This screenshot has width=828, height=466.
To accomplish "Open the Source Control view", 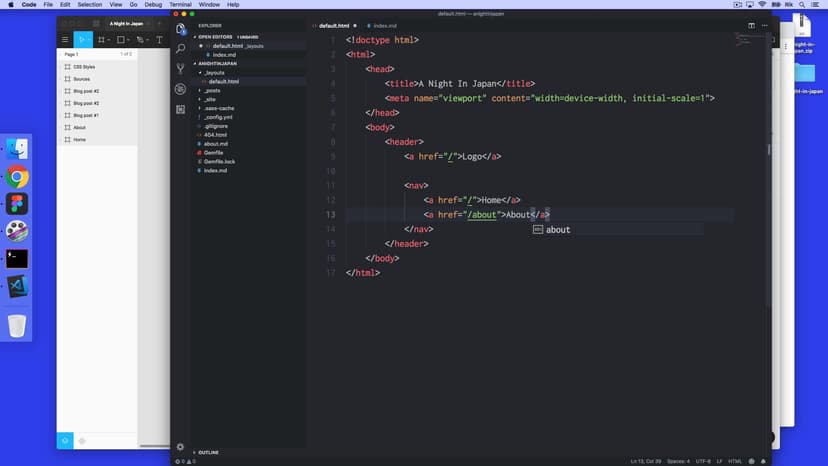I will coord(180,69).
